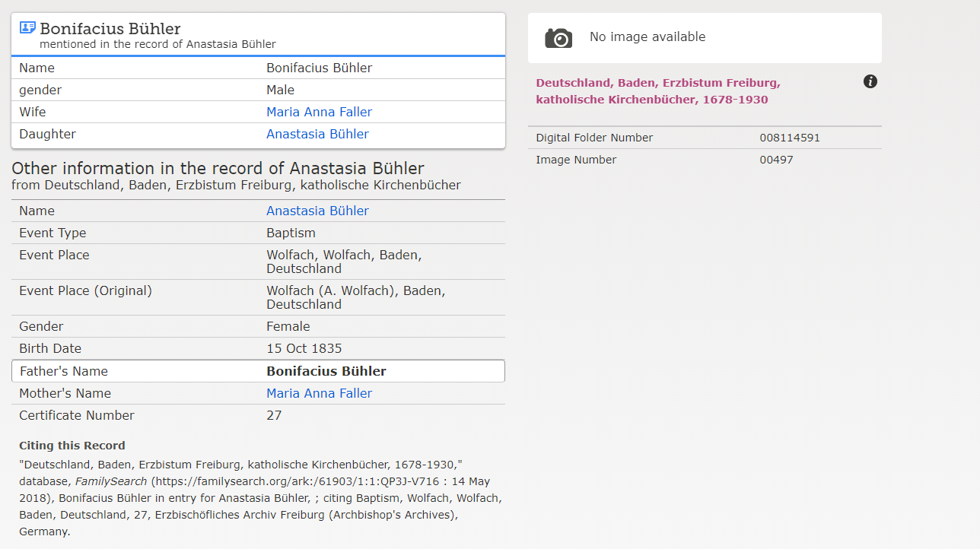This screenshot has height=549, width=980.
Task: Click the 'Citing this Record' heading
Action: (x=72, y=446)
